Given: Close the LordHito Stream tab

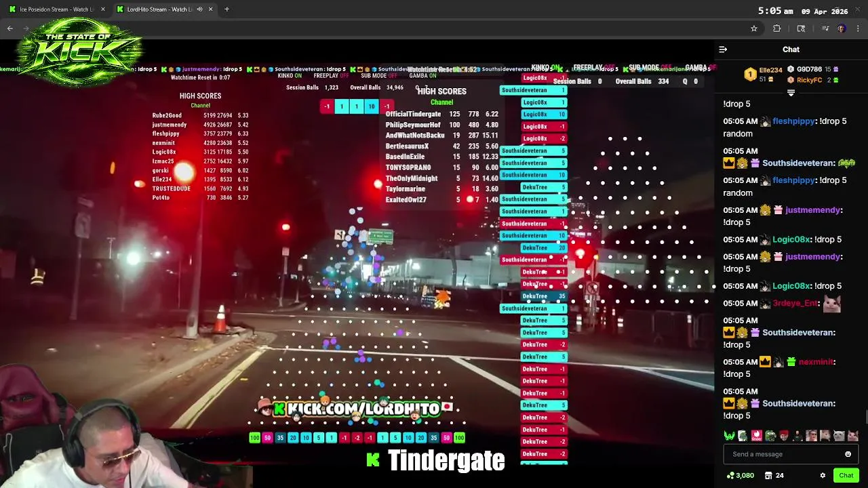Looking at the screenshot, I should coord(210,9).
